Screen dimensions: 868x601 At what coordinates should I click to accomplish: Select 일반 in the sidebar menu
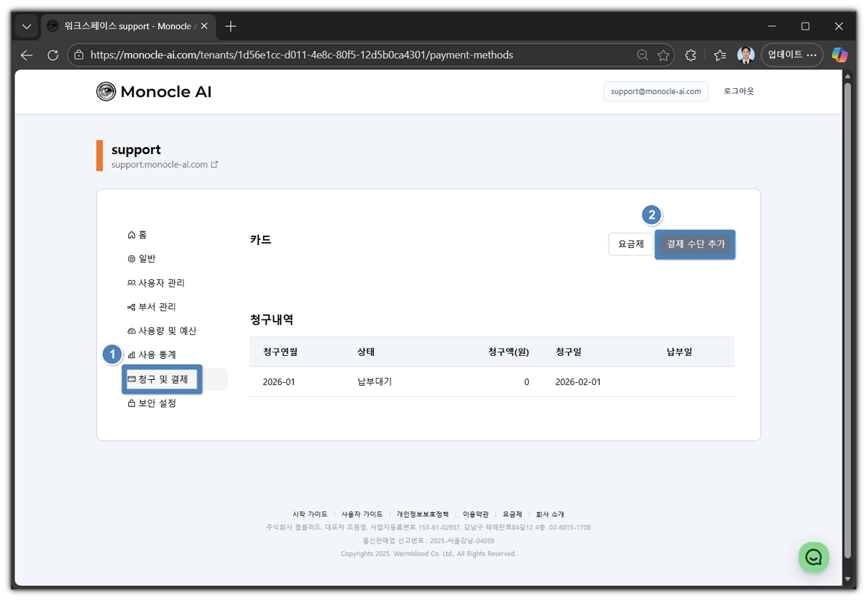(144, 258)
